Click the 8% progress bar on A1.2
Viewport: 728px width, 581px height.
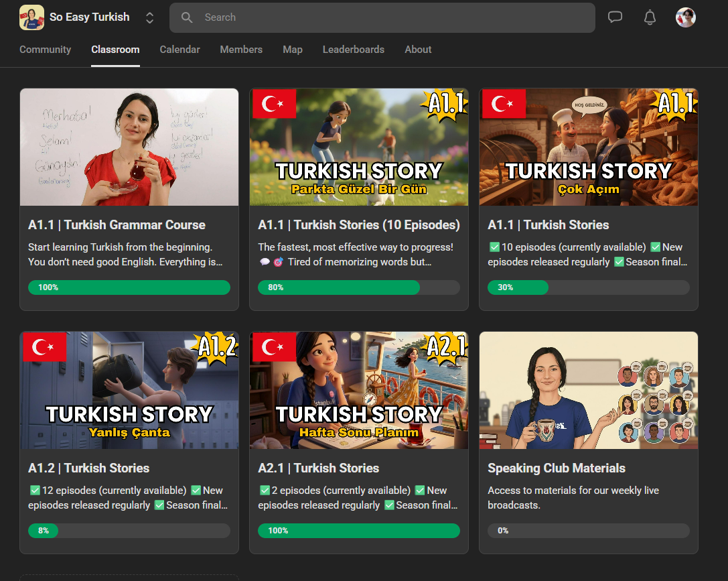pyautogui.click(x=129, y=531)
